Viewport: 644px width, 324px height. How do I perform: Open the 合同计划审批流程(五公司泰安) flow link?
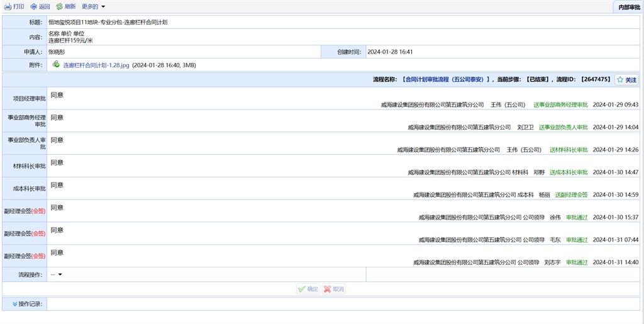pyautogui.click(x=445, y=80)
